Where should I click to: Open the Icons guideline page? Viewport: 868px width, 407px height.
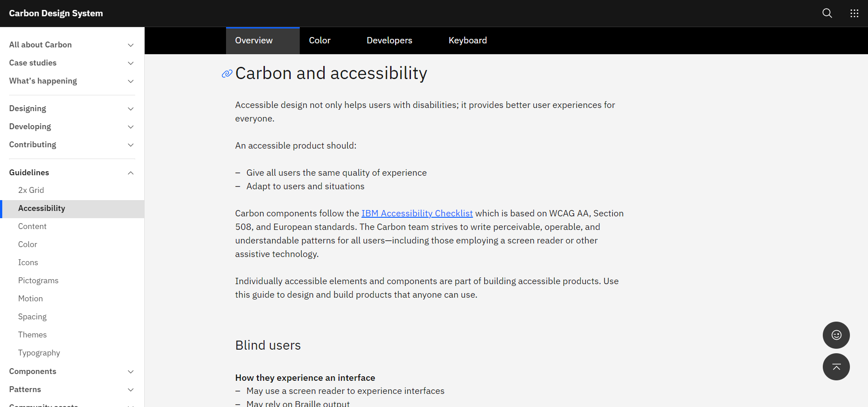(x=72, y=262)
